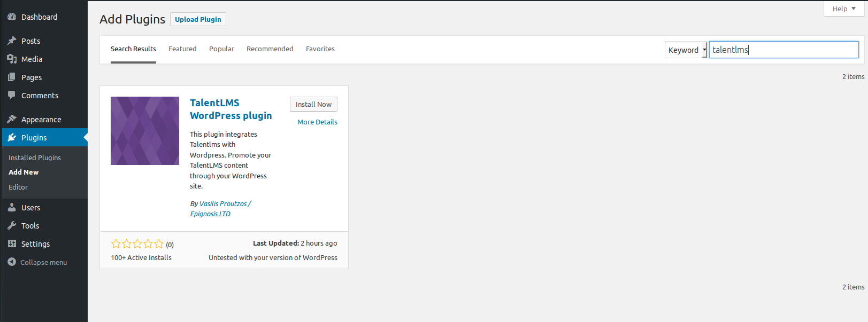
Task: Click the Settings sliders icon
Action: click(x=12, y=244)
